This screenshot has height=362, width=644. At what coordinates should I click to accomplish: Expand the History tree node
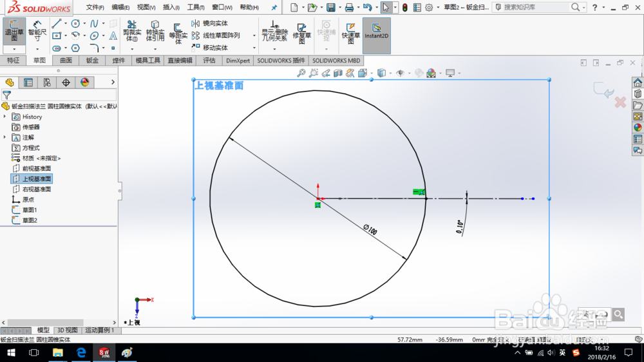pos(5,117)
